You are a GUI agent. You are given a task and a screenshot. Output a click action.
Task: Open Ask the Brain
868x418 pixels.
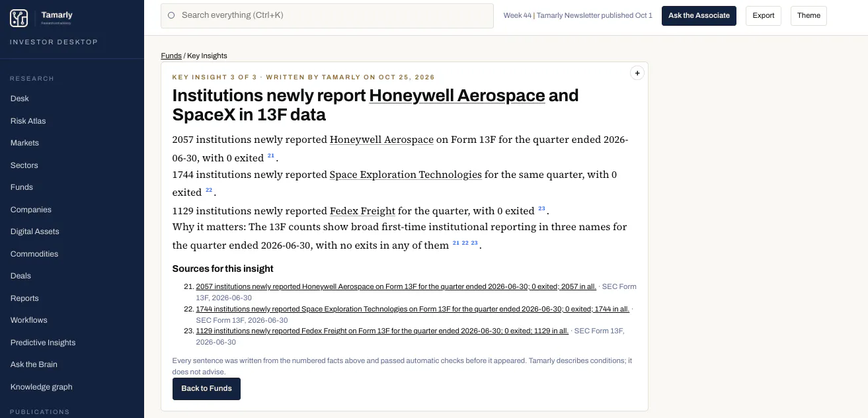pos(34,364)
